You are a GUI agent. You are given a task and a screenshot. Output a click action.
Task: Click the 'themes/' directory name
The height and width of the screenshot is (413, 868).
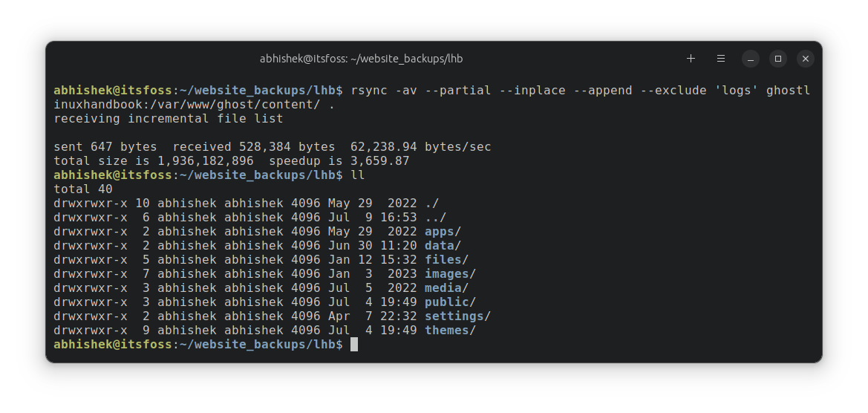pos(450,331)
